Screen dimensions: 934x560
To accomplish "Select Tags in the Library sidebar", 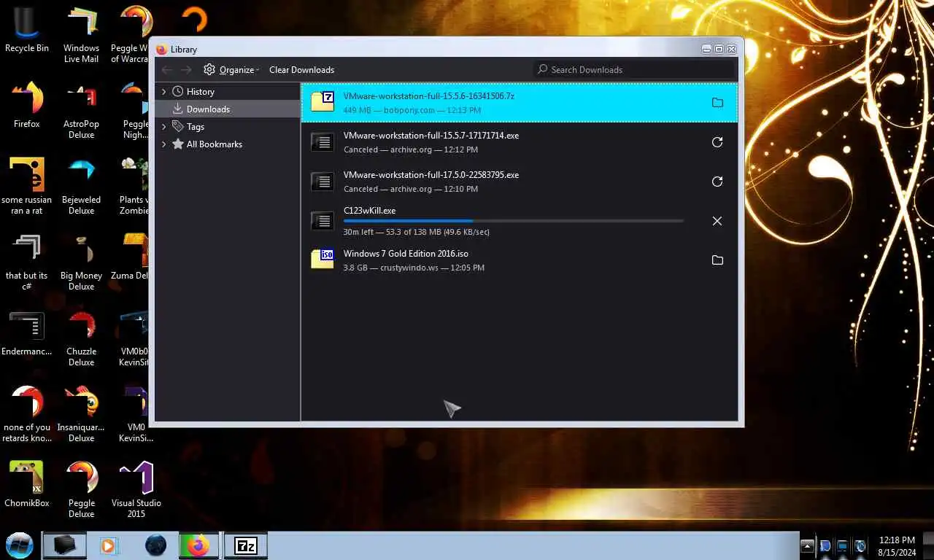I will point(195,127).
